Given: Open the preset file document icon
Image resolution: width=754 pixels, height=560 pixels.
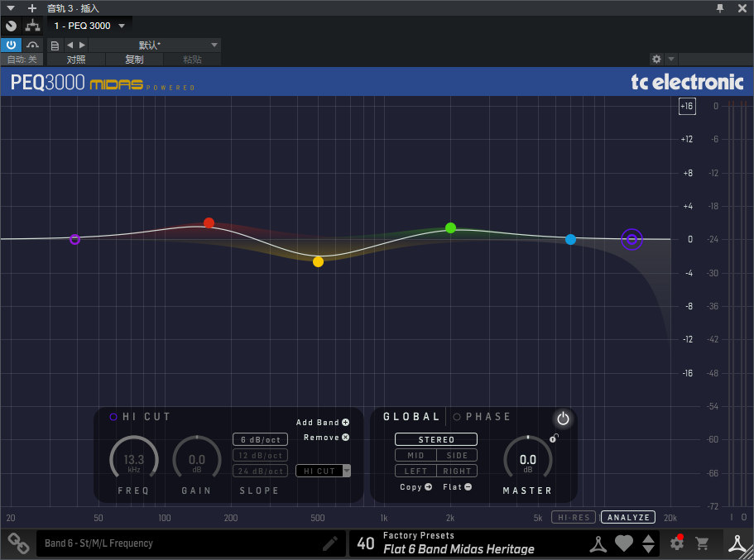Looking at the screenshot, I should pos(55,45).
